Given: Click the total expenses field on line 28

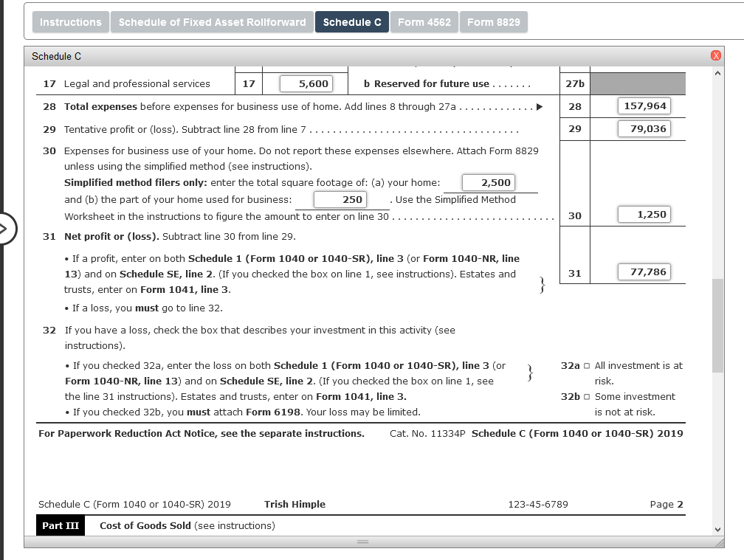Looking at the screenshot, I should 644,106.
